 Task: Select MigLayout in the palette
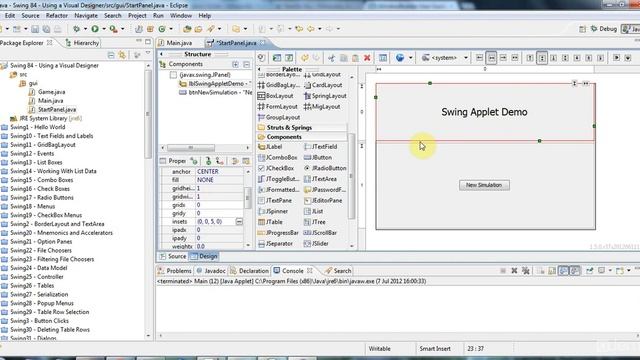[322, 106]
